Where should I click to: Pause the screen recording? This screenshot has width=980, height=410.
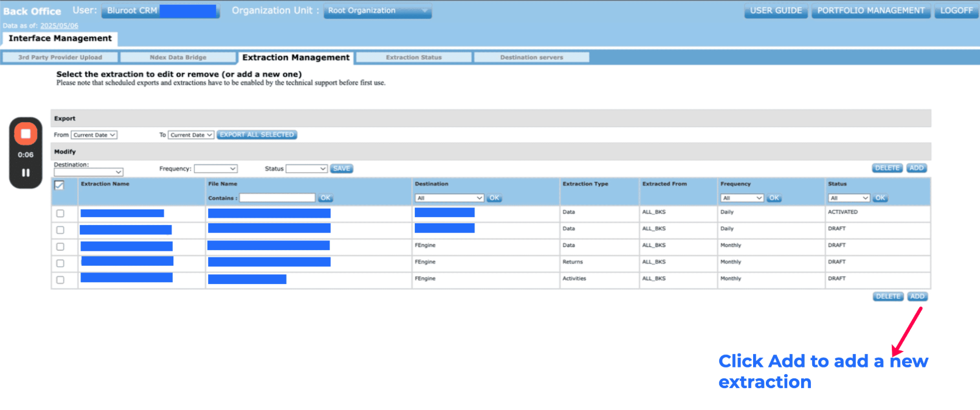(26, 173)
